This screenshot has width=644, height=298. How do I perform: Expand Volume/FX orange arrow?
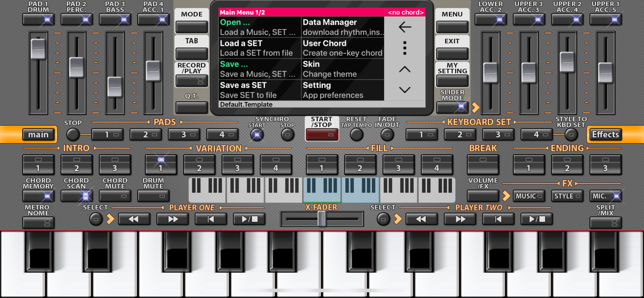[x=506, y=196]
